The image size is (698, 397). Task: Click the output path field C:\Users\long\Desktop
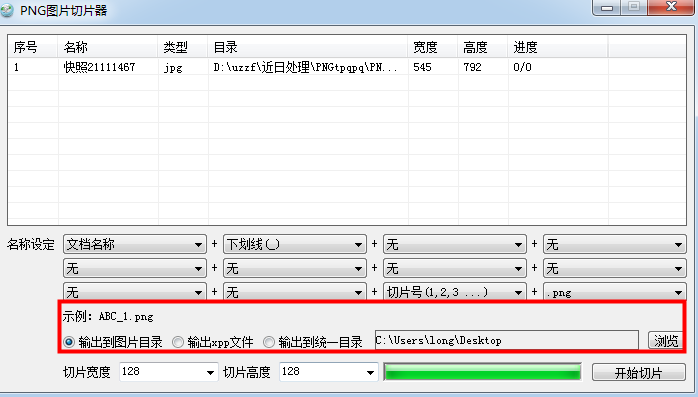click(x=507, y=340)
